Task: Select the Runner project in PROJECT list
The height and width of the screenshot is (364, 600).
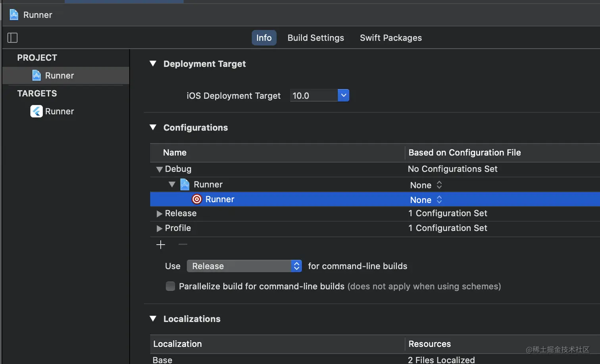Action: coord(66,75)
